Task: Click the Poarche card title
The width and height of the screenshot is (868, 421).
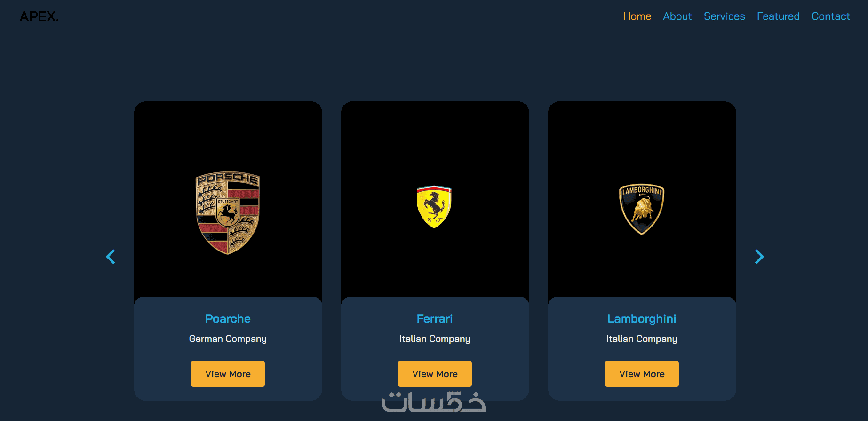Action: pos(228,319)
